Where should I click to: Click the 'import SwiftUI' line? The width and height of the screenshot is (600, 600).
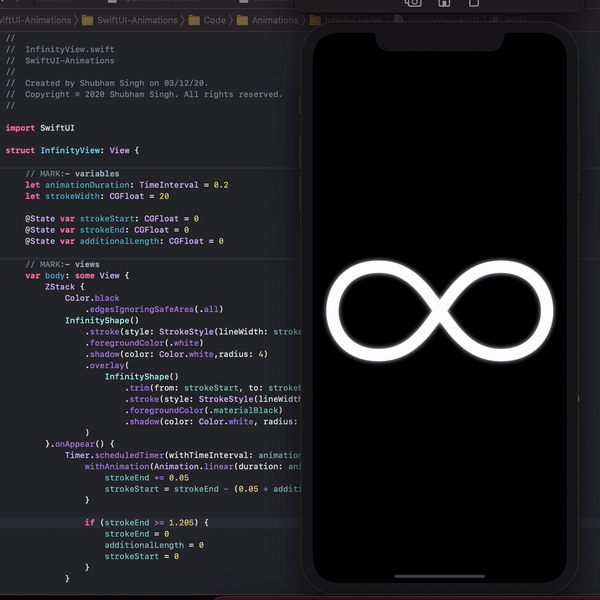[x=40, y=128]
